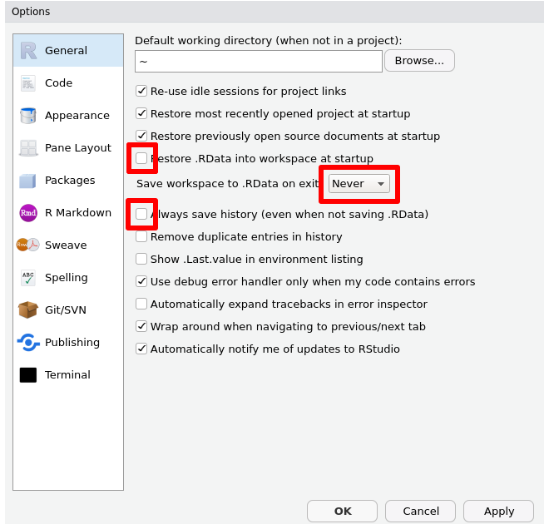This screenshot has height=524, width=549.
Task: Select the Appearance paint bucket icon
Action: [28, 116]
